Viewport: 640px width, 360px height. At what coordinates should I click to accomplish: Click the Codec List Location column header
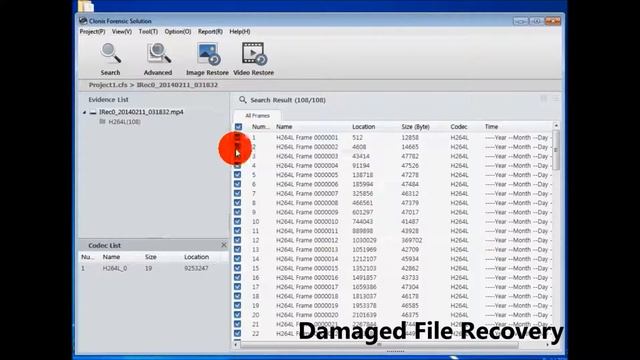click(196, 257)
